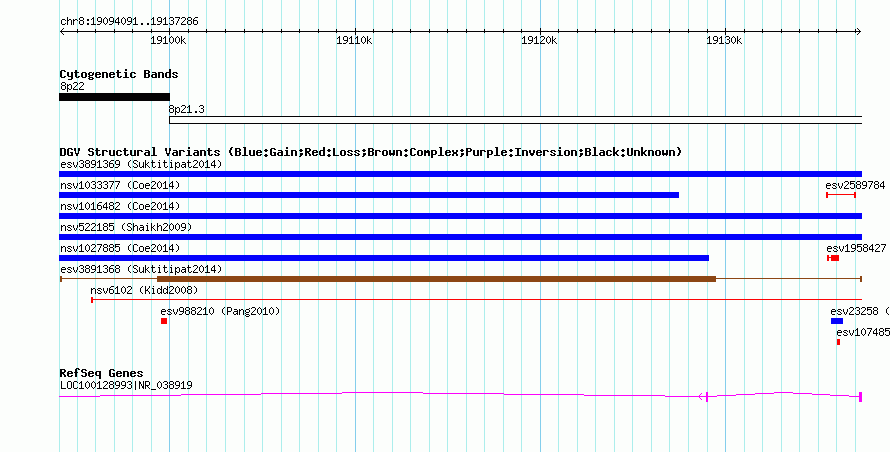
Task: Click the chr8:19094091..19137286 coordinate label
Action: click(129, 22)
